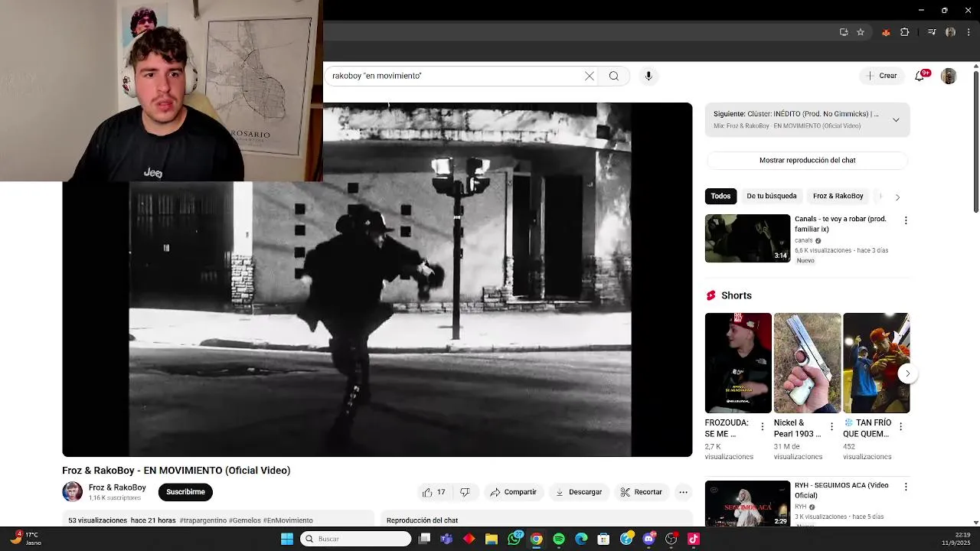Screen dimensions: 980x551
Task: Open Discord from taskbar
Action: 649,539
